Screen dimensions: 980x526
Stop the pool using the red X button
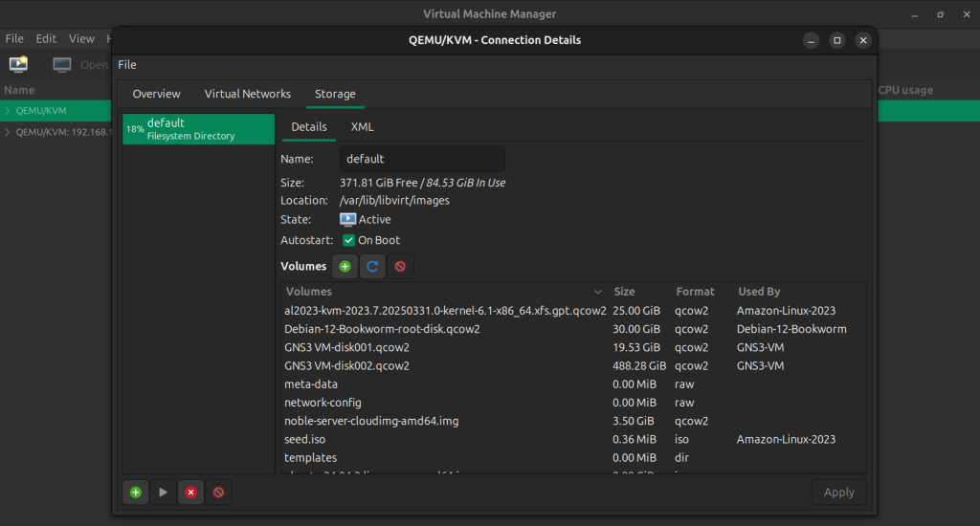[x=190, y=493]
